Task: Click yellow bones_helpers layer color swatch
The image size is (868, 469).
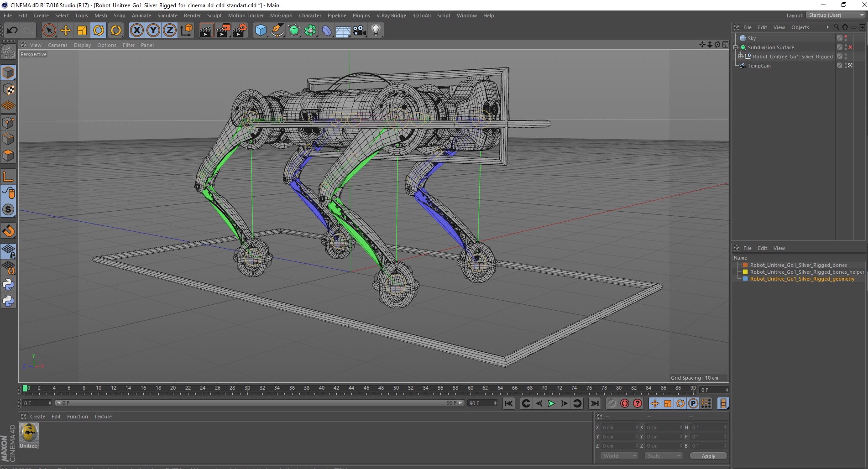Action: 745,272
